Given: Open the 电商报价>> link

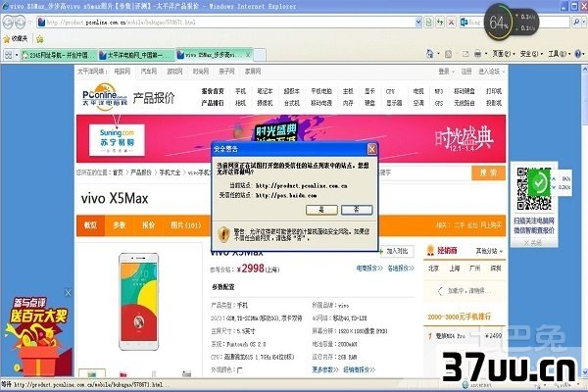Looking at the screenshot, I should click(x=369, y=269).
